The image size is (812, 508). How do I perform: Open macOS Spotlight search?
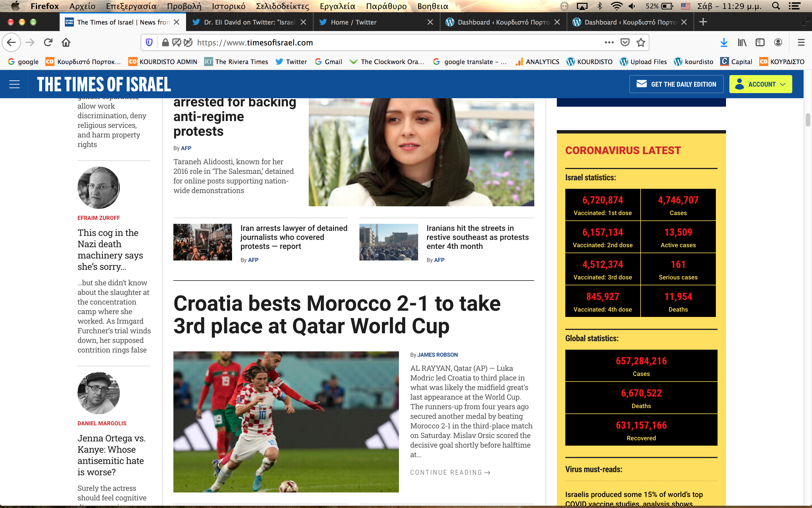tap(776, 6)
